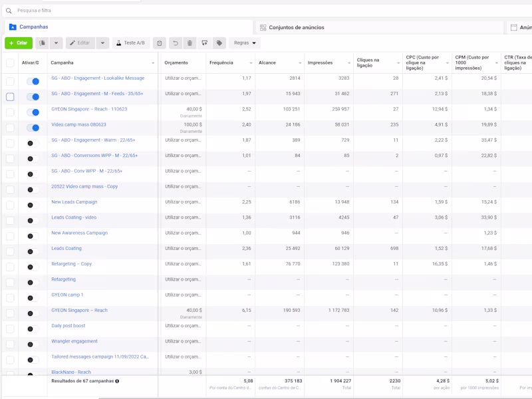
Task: Open Teste A/B with the flask icon
Action: coord(130,43)
